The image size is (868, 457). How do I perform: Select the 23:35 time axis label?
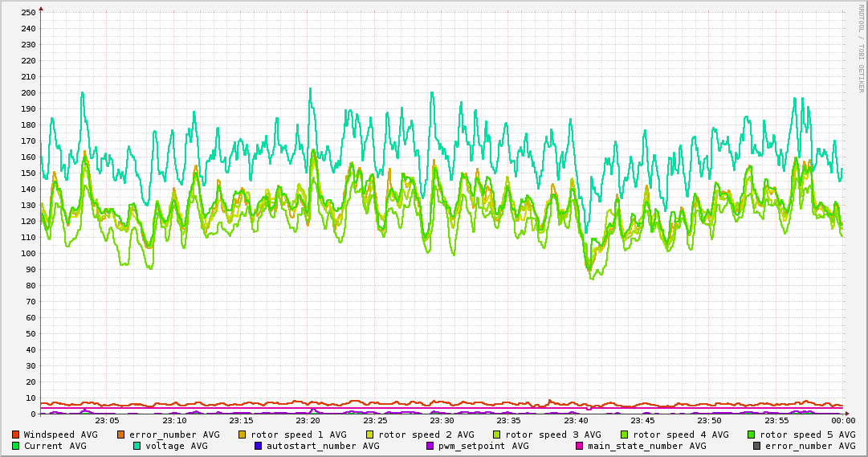point(509,421)
